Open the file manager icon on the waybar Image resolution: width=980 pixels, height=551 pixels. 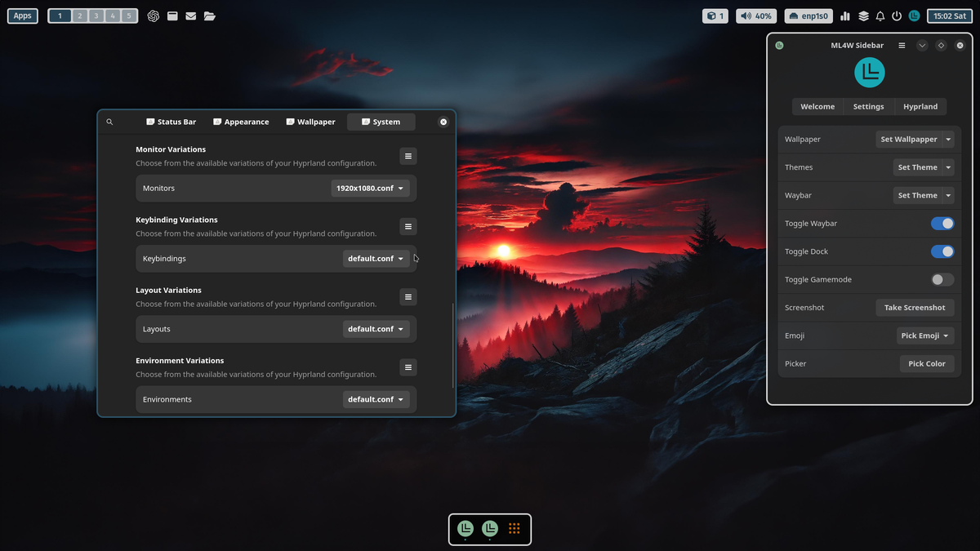[209, 16]
